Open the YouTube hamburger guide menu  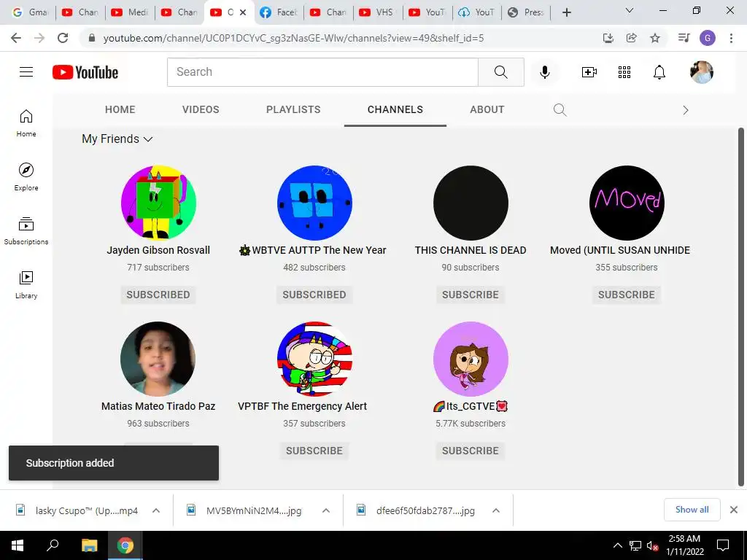pyautogui.click(x=26, y=72)
